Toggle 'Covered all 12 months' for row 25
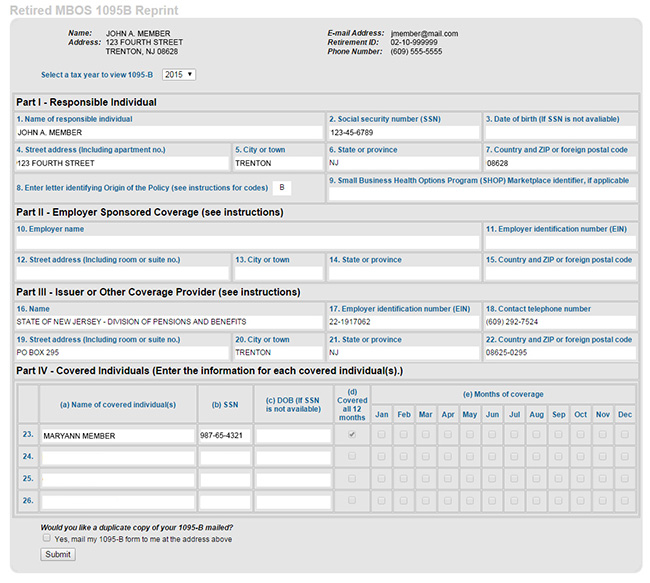This screenshot has height=583, width=650. point(352,479)
